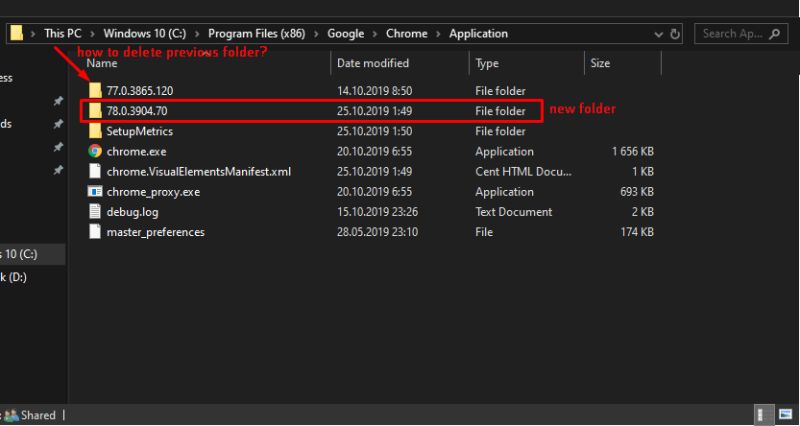Expand chevron after Google breadcrumb
This screenshot has width=800, height=426.
coord(375,34)
